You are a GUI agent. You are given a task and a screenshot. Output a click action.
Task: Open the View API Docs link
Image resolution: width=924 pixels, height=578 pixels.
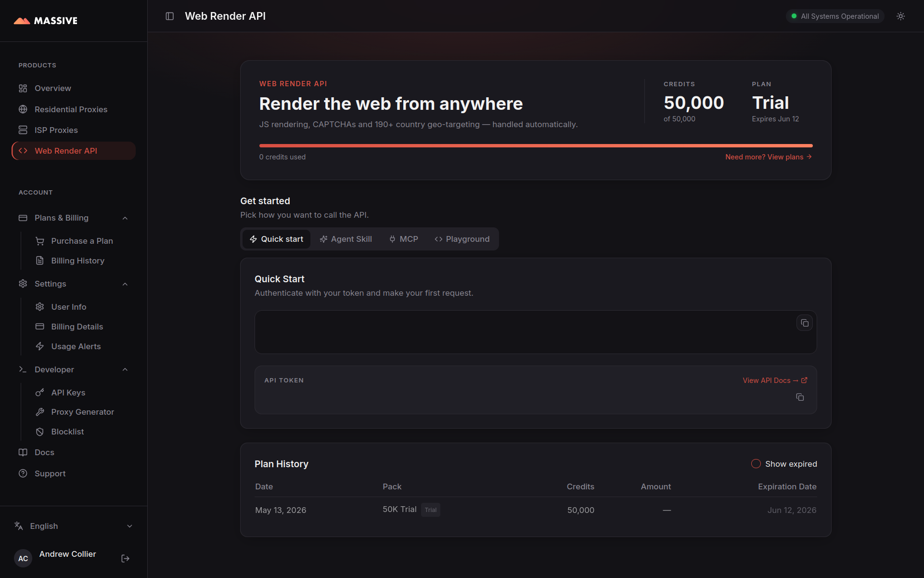coord(775,381)
